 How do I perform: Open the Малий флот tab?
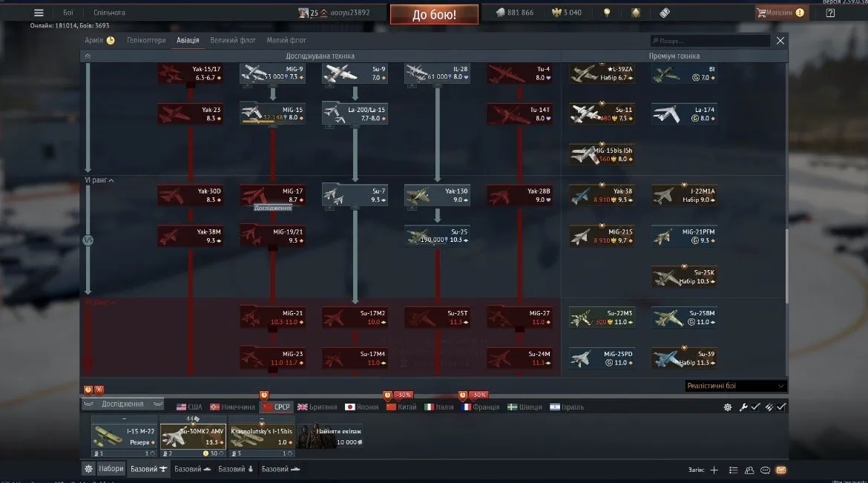pyautogui.click(x=286, y=40)
